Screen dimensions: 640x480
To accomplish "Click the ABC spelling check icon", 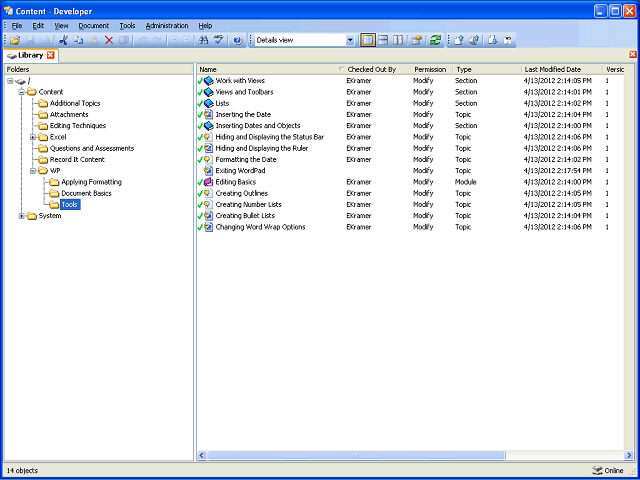I will pos(219,40).
